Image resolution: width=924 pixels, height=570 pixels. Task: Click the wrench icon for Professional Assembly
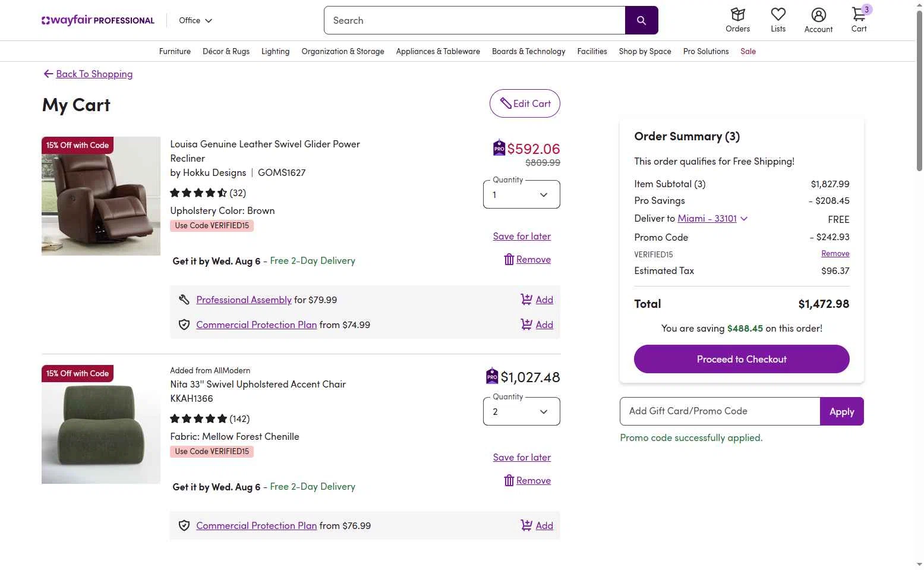[184, 300]
